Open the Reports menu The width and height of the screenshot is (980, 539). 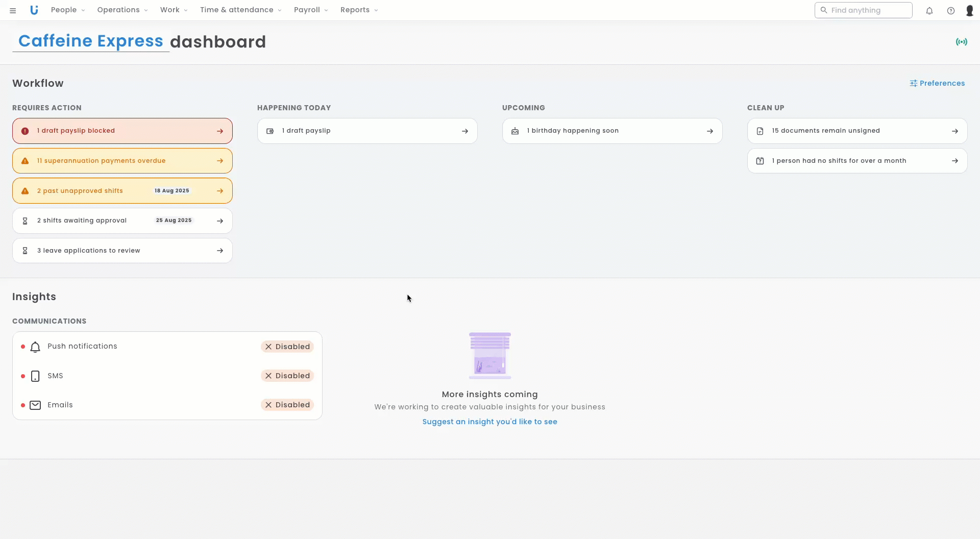(x=359, y=10)
